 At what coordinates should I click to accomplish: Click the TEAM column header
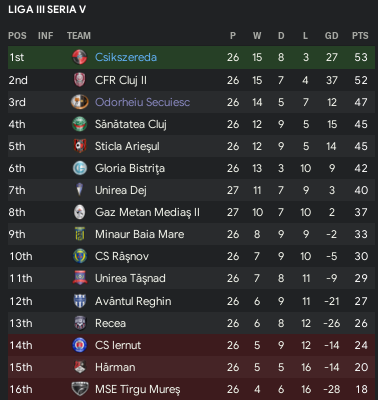pyautogui.click(x=79, y=36)
